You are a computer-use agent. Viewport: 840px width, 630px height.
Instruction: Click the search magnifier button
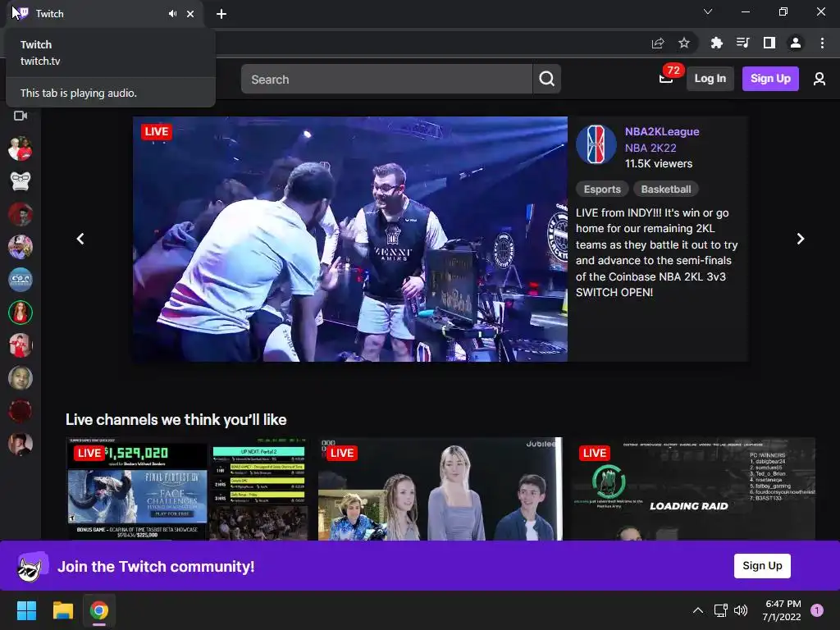(547, 79)
